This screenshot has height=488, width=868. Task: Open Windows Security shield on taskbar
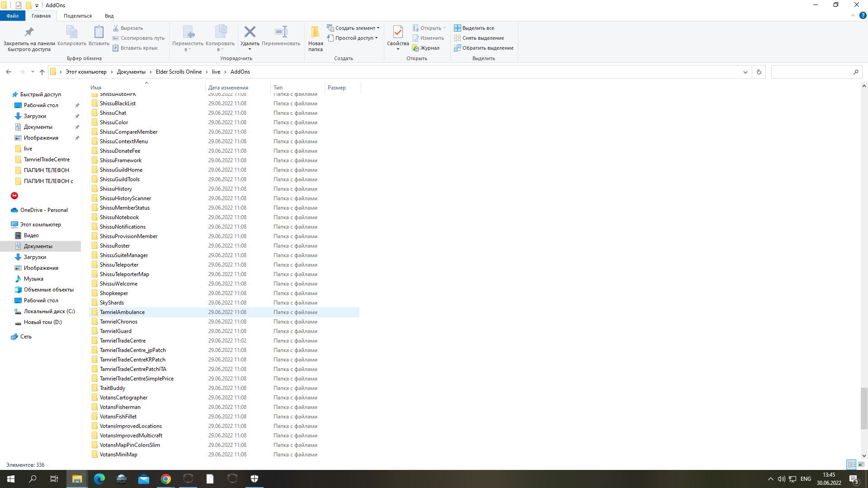pos(255,479)
